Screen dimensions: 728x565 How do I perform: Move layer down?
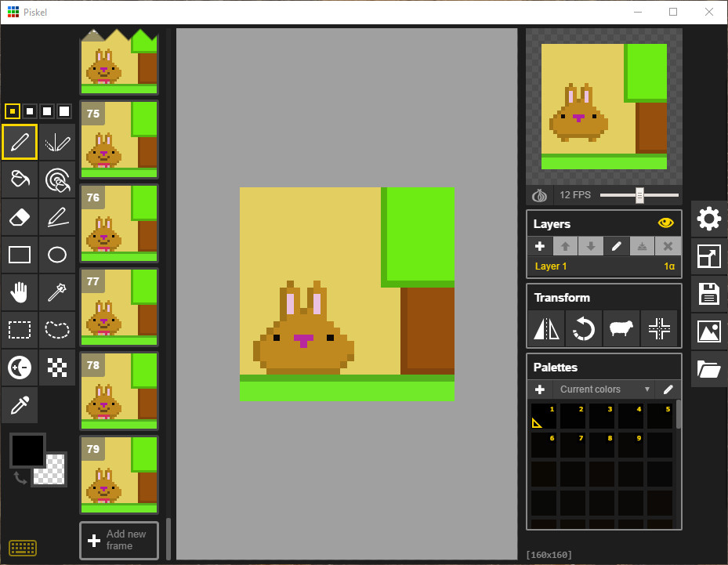click(591, 246)
